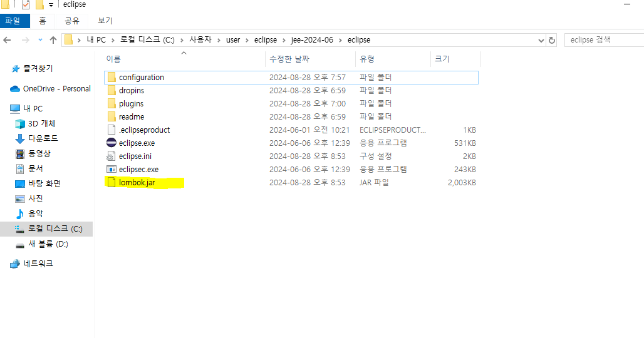Expand the chevron after jee-2024-06 breadcrumb
This screenshot has width=644, height=338.
(x=340, y=40)
